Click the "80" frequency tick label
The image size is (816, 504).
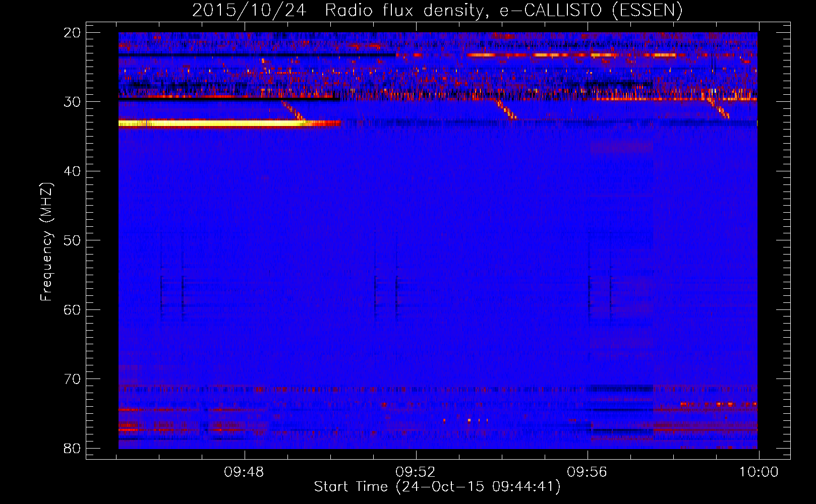(72, 448)
